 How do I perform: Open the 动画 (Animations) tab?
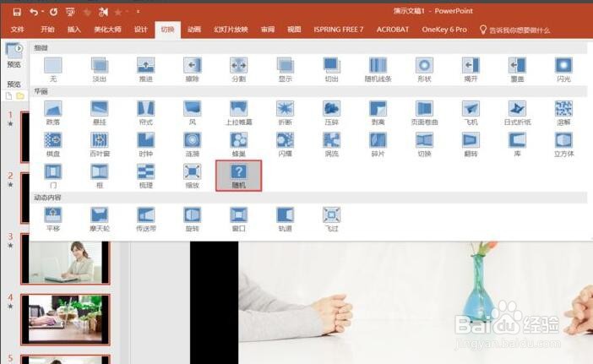(x=194, y=30)
